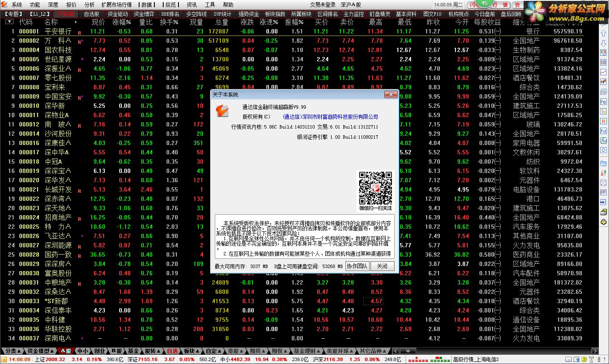Select the B股 bottom tab
The height and width of the screenshot is (364, 609).
tap(116, 351)
